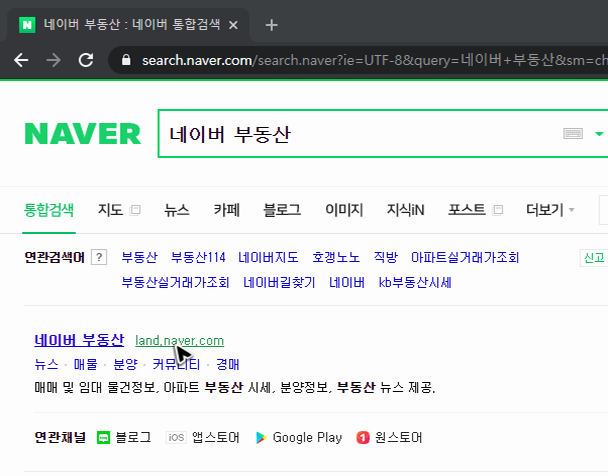Open the 앱스토어 text link
This screenshot has width=608, height=476.
click(216, 438)
